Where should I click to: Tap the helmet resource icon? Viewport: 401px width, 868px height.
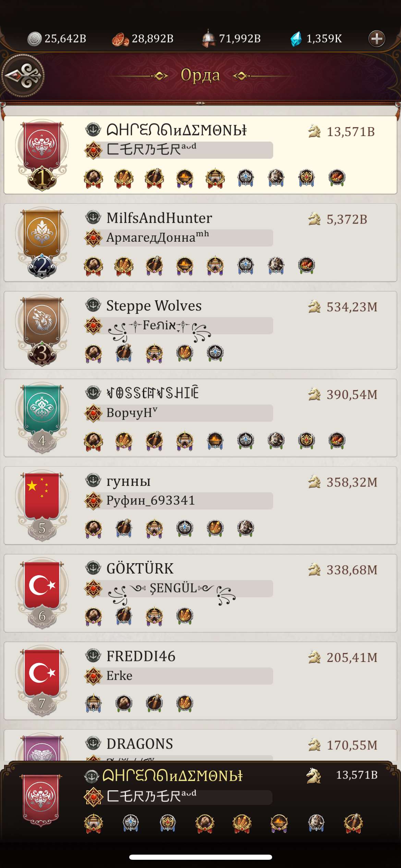(x=209, y=38)
